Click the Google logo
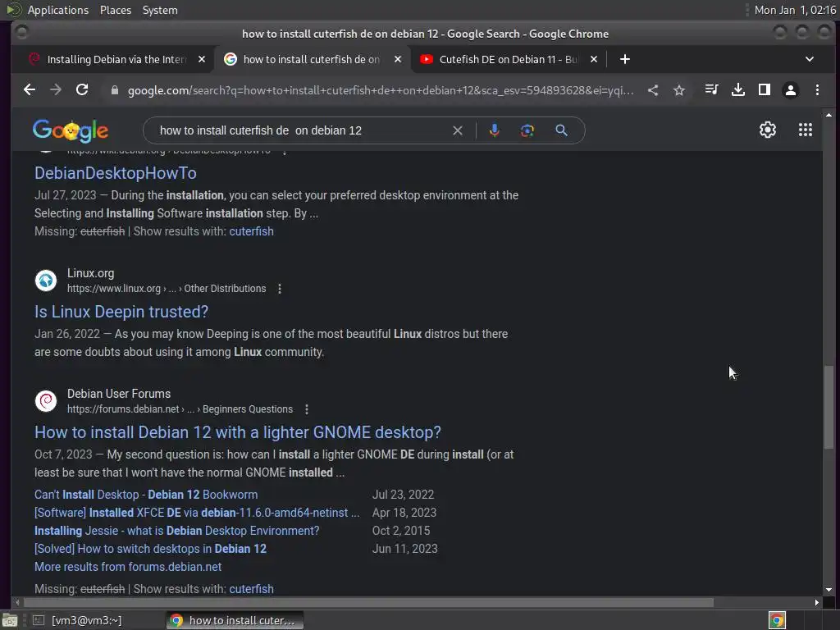Image resolution: width=840 pixels, height=630 pixels. point(71,130)
